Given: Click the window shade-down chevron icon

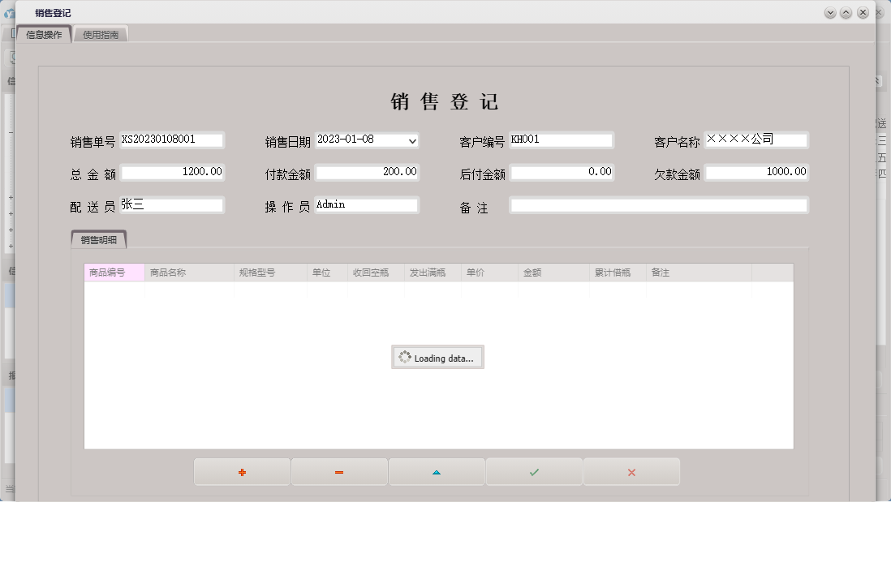Looking at the screenshot, I should 830,13.
